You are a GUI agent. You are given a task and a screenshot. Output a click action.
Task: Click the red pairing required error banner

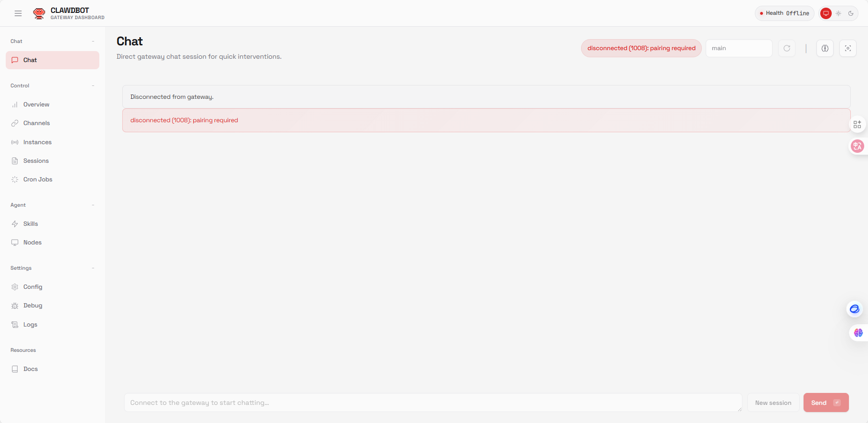coord(487,120)
